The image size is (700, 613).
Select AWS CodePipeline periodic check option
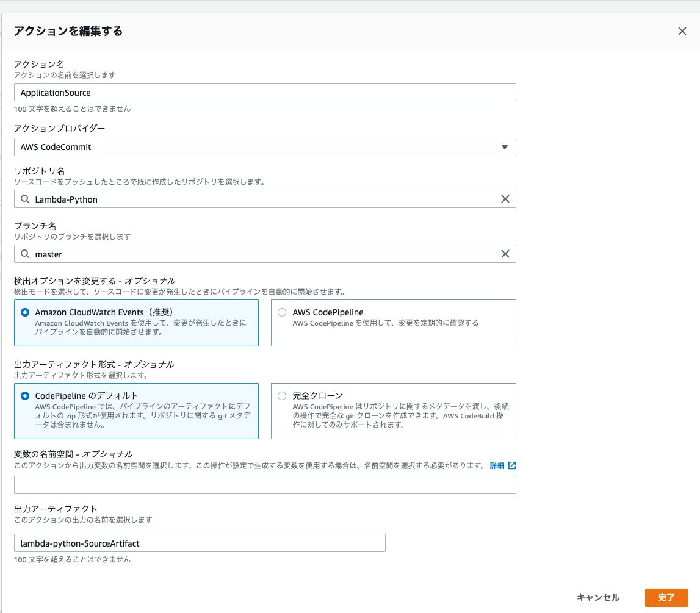pyautogui.click(x=393, y=323)
